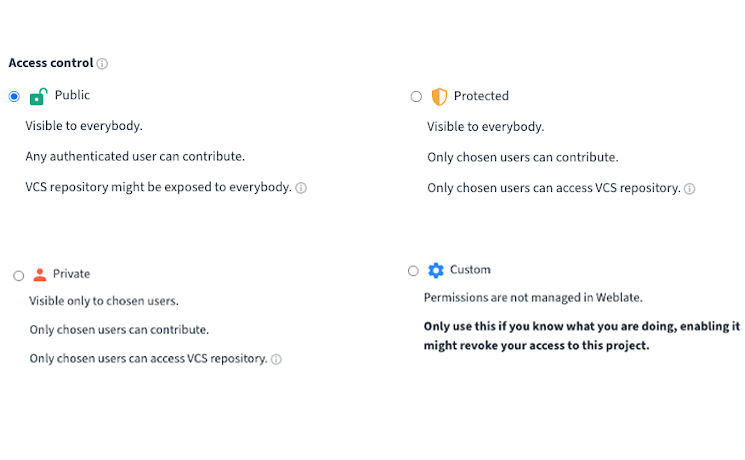Click the orange shield Protected icon
745x460 pixels.
[439, 97]
